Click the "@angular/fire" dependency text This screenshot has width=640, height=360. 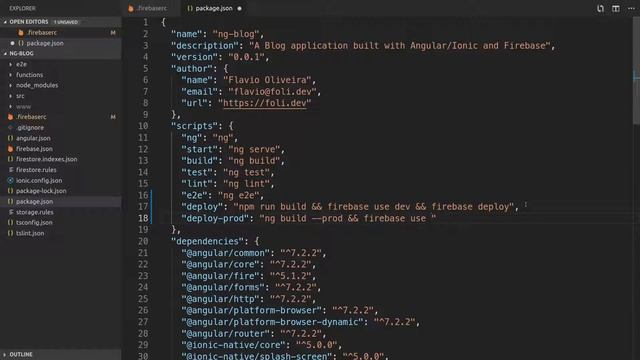coord(220,276)
